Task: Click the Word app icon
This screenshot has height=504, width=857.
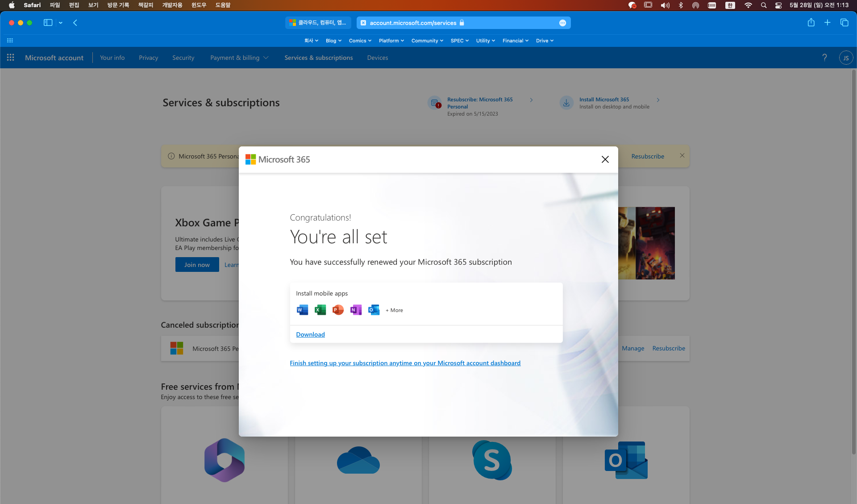Action: (x=302, y=310)
